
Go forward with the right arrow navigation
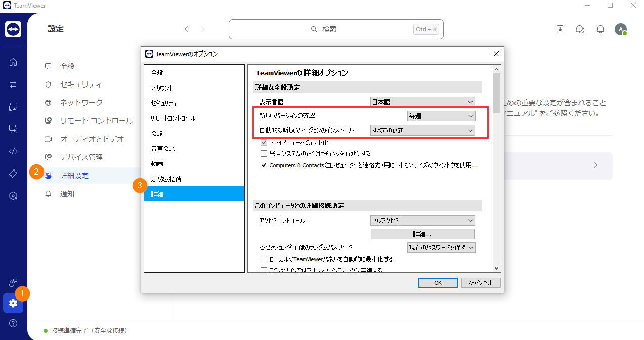[203, 29]
